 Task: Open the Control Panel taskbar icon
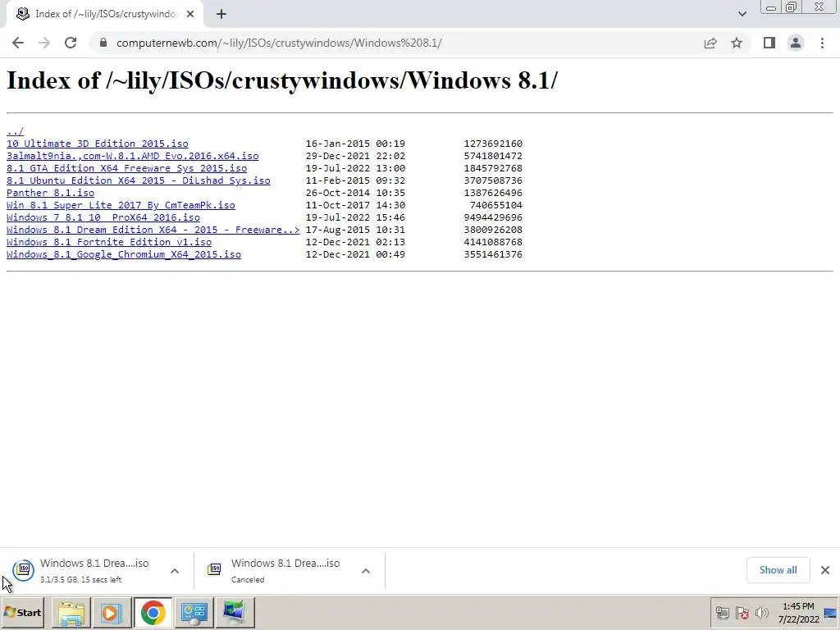pos(194,613)
